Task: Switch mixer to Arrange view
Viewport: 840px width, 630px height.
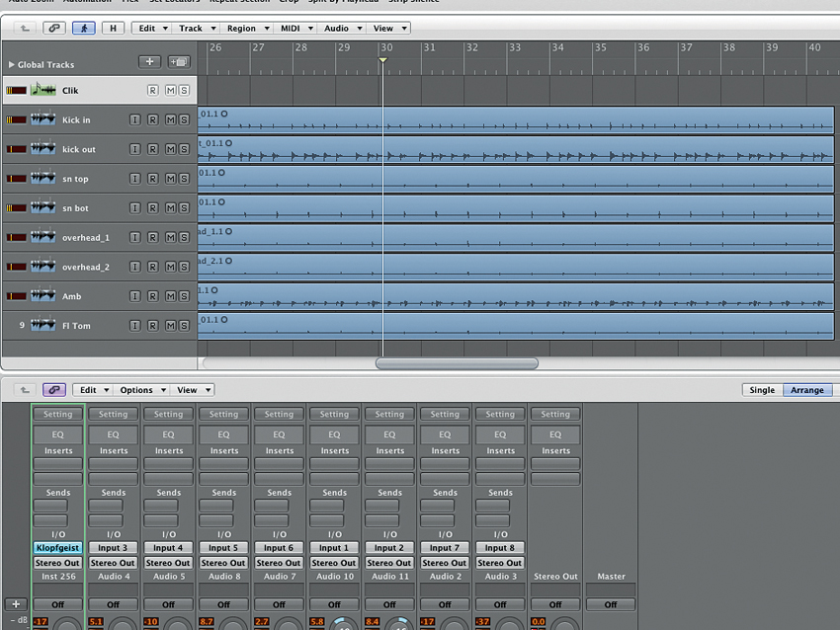Action: [x=807, y=390]
